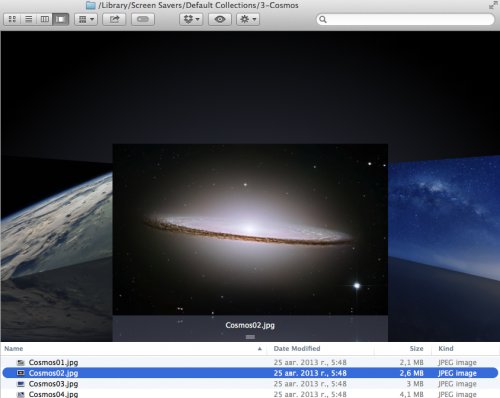Click the Quick Look eye icon
Screen dimensions: 500x398
click(220, 19)
